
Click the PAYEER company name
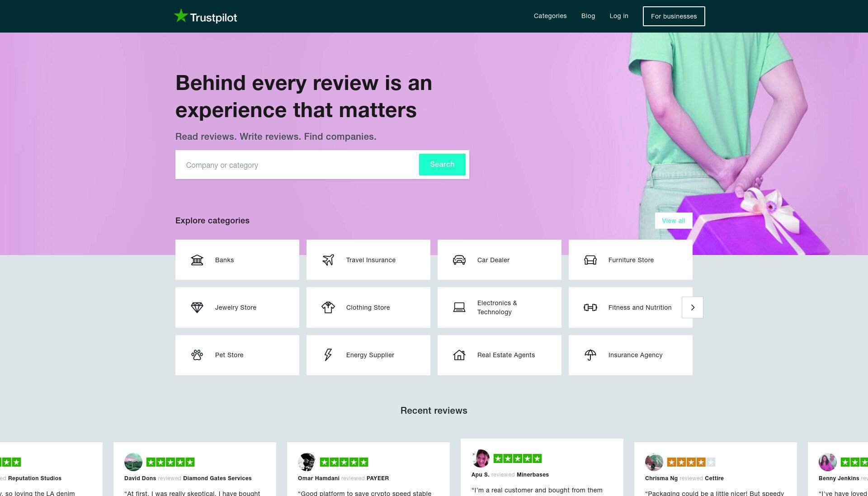click(x=377, y=478)
